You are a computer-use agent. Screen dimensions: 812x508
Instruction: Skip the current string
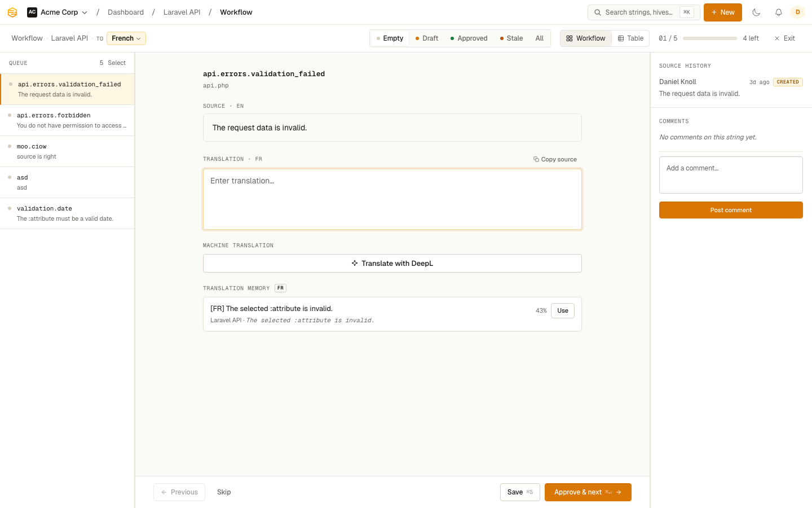pyautogui.click(x=224, y=492)
